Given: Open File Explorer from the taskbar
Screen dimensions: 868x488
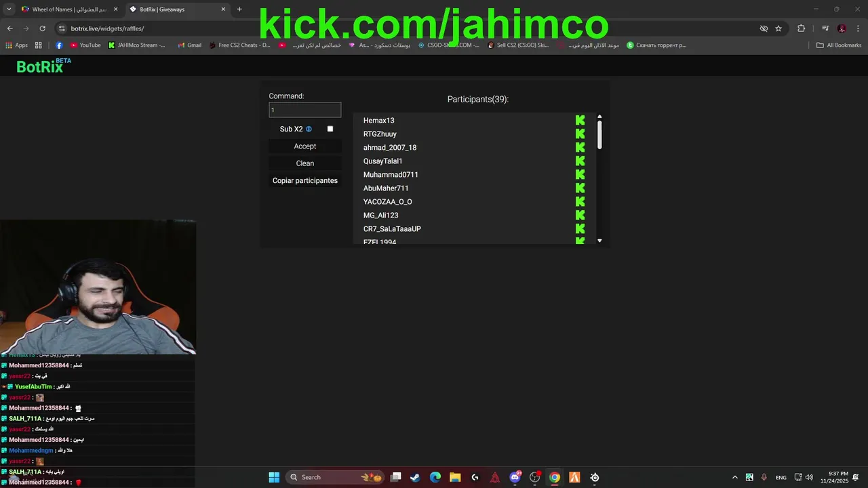Looking at the screenshot, I should [x=455, y=477].
